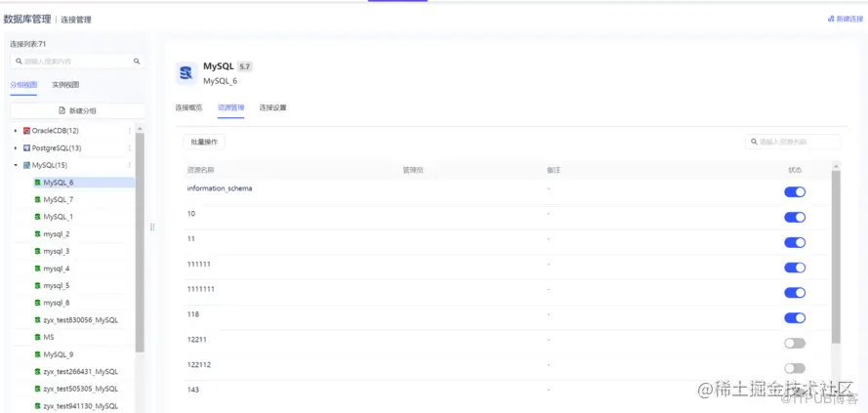The image size is (868, 413).
Task: Click the mysql_3 connection icon
Action: (x=38, y=251)
